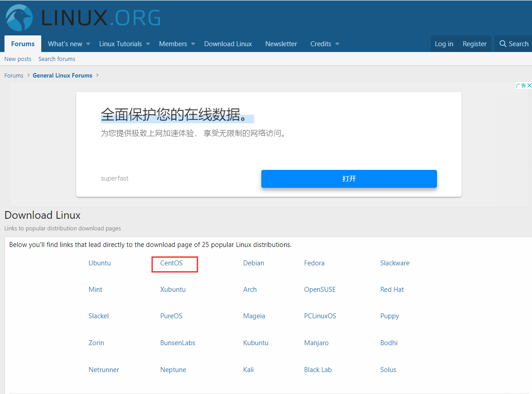Screen dimensions: 532x394
Task: Click the Log in button
Action: (x=444, y=44)
